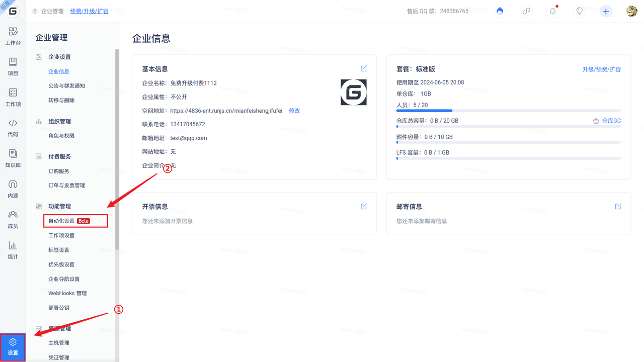
Task: Go to 项目 projects in sidebar
Action: click(13, 67)
